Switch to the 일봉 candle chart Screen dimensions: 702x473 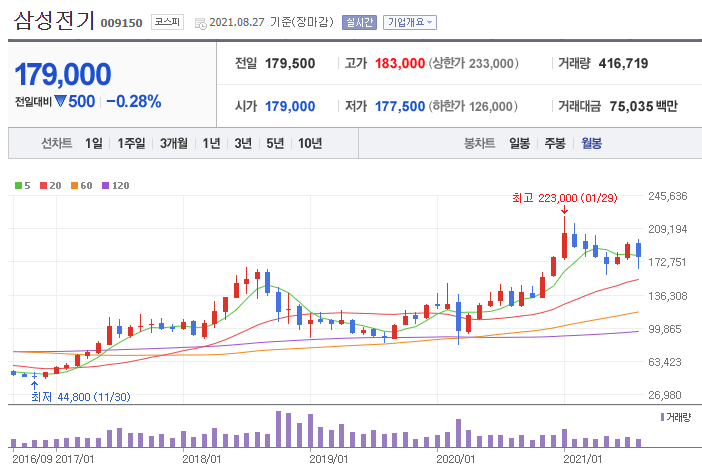click(519, 143)
